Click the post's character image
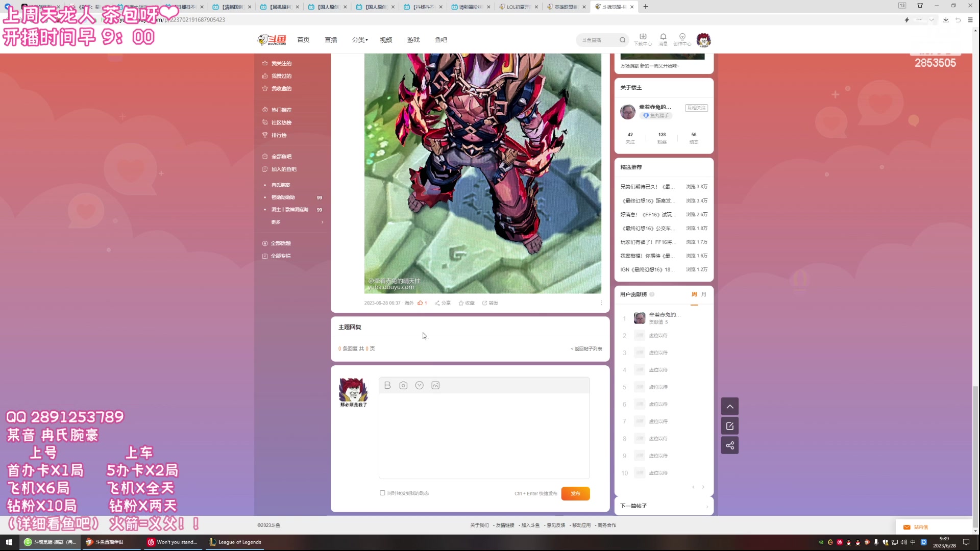The image size is (980, 551). pos(483,173)
